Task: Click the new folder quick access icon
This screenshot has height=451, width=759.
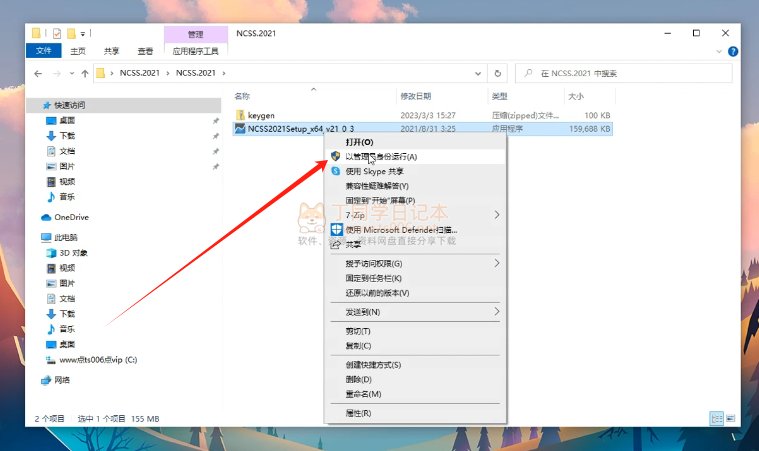Action: pos(71,33)
